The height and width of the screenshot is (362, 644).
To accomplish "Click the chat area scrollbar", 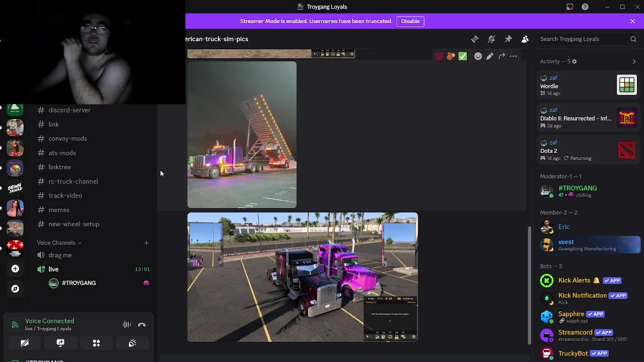I will coord(529,285).
